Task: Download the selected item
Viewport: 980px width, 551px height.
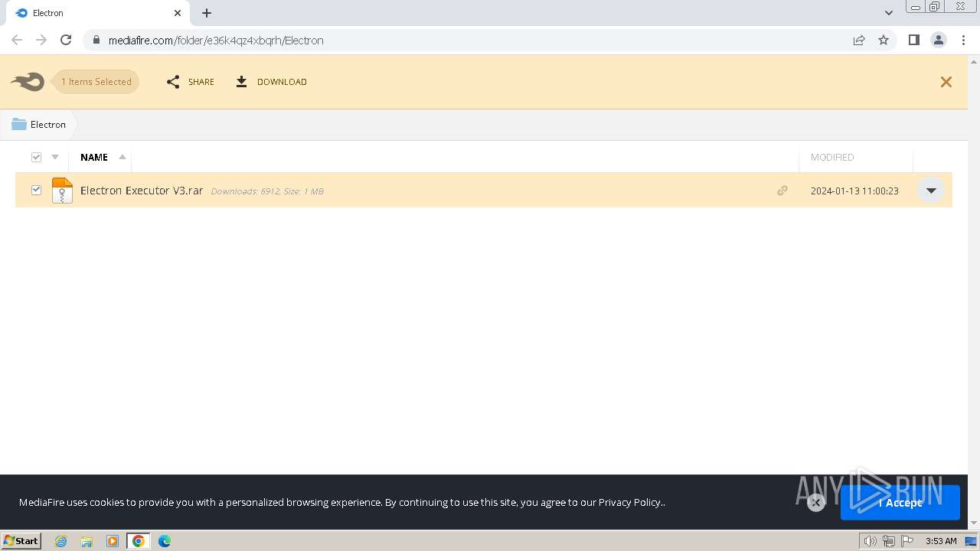Action: click(271, 82)
